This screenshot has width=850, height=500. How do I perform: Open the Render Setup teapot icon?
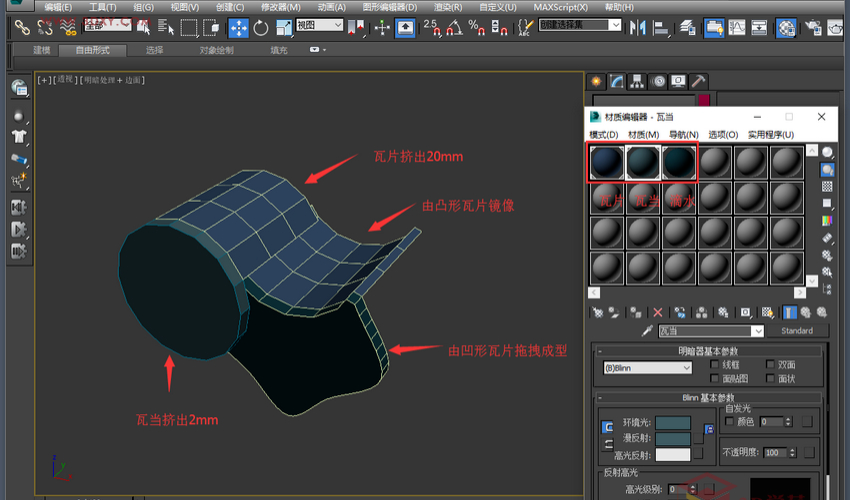[x=813, y=27]
